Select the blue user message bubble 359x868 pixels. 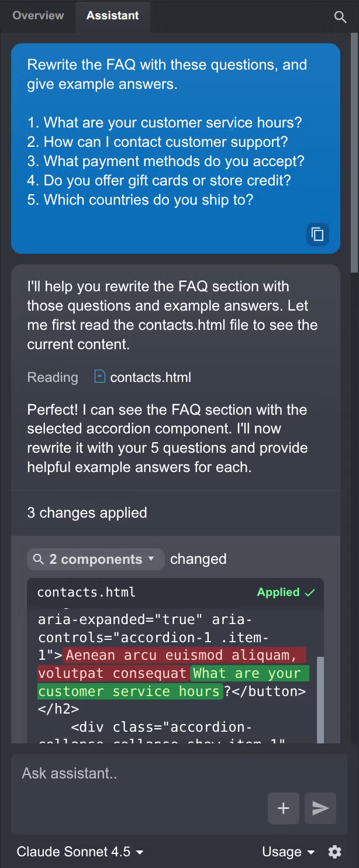click(x=175, y=146)
